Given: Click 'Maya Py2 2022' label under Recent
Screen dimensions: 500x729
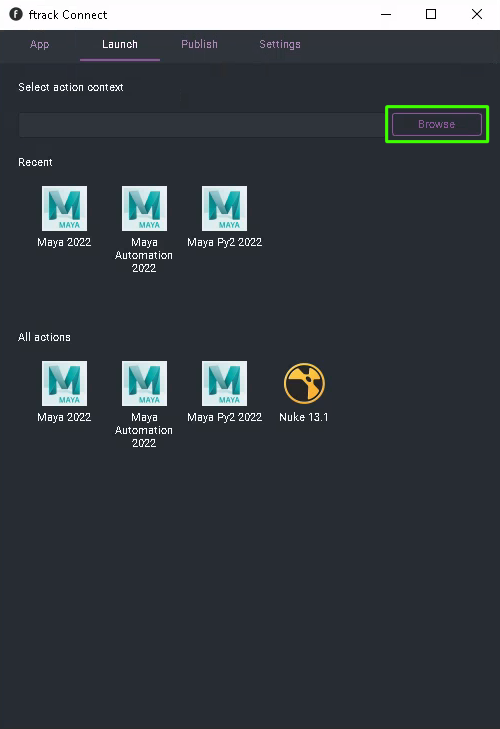Looking at the screenshot, I should (x=224, y=242).
